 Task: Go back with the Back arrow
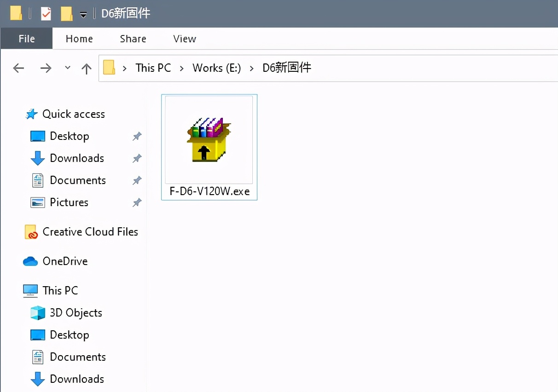[18, 68]
